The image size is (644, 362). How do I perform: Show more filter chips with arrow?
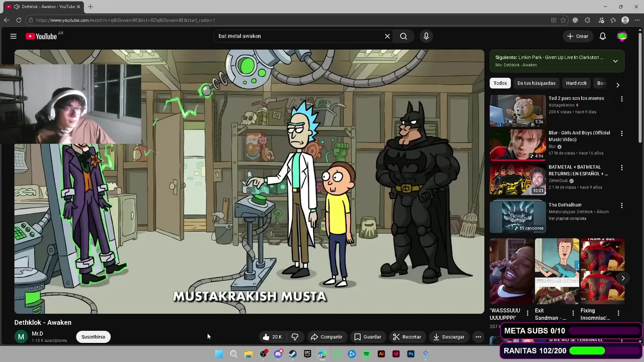[618, 85]
